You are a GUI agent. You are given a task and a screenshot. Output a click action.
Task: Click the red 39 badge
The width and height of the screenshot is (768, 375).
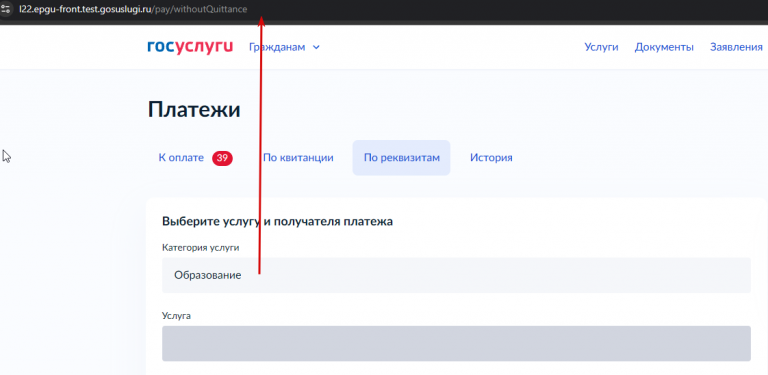point(222,158)
